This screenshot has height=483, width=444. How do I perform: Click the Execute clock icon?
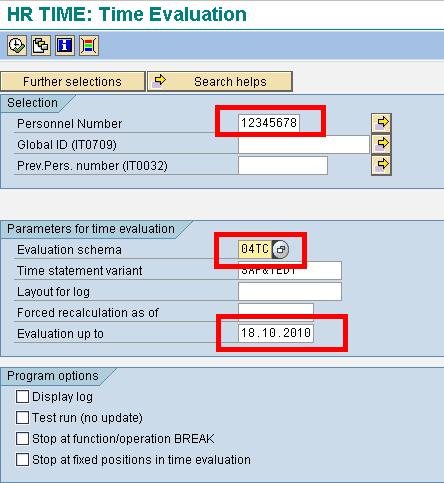click(x=17, y=45)
